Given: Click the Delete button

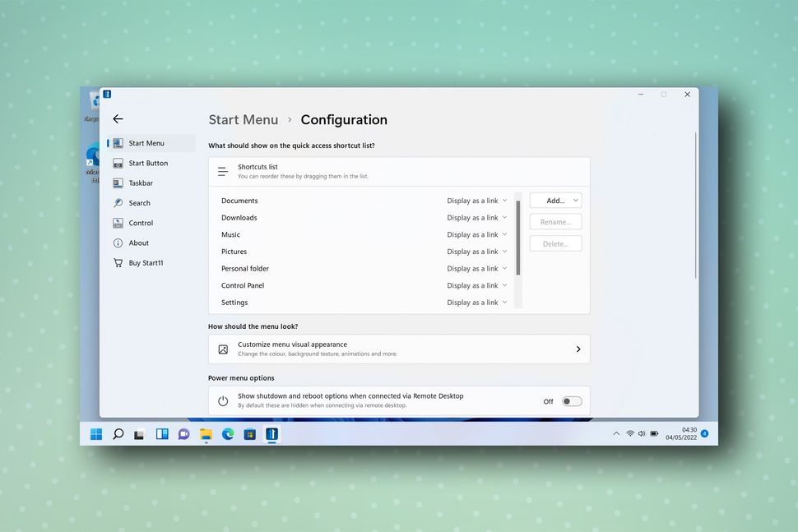Looking at the screenshot, I should click(554, 243).
